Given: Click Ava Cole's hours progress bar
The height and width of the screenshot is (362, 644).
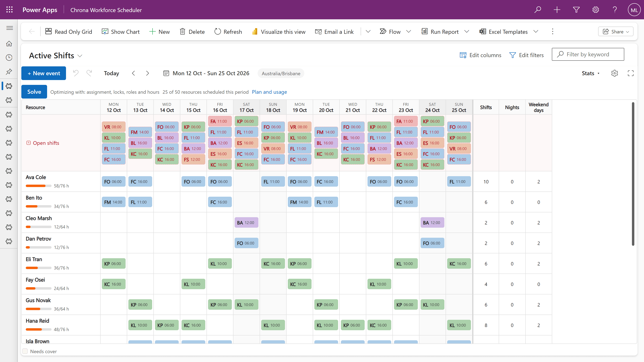Looking at the screenshot, I should pyautogui.click(x=38, y=186).
